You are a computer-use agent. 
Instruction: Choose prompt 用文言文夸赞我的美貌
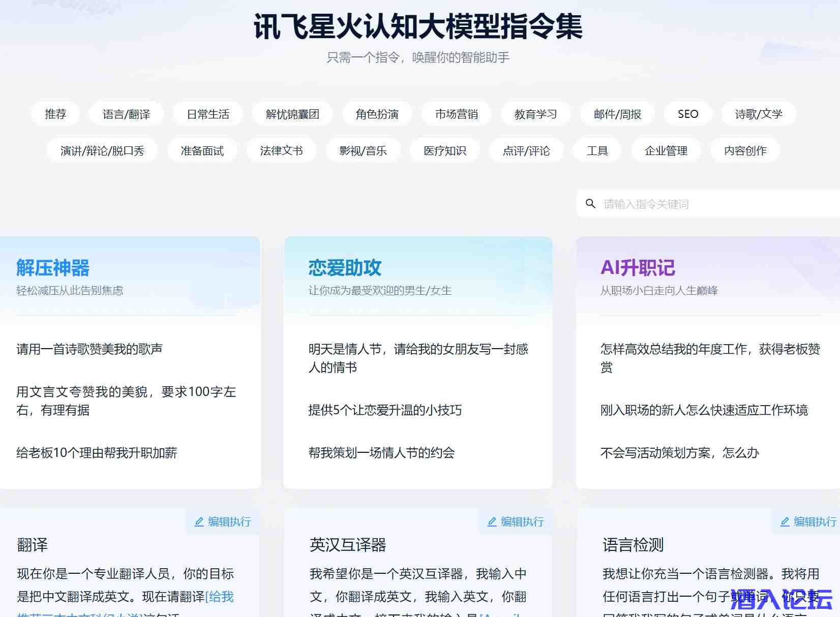(x=126, y=401)
